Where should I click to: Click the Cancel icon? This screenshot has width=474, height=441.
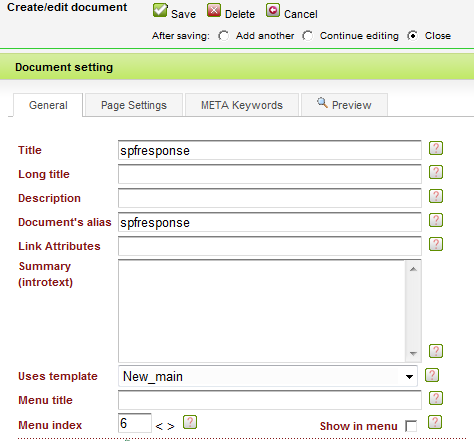pos(273,10)
